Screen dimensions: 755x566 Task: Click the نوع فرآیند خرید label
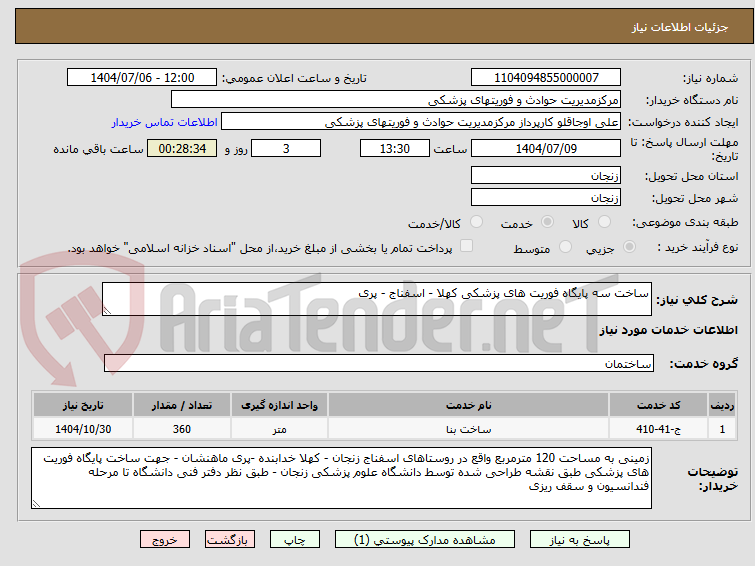point(698,247)
